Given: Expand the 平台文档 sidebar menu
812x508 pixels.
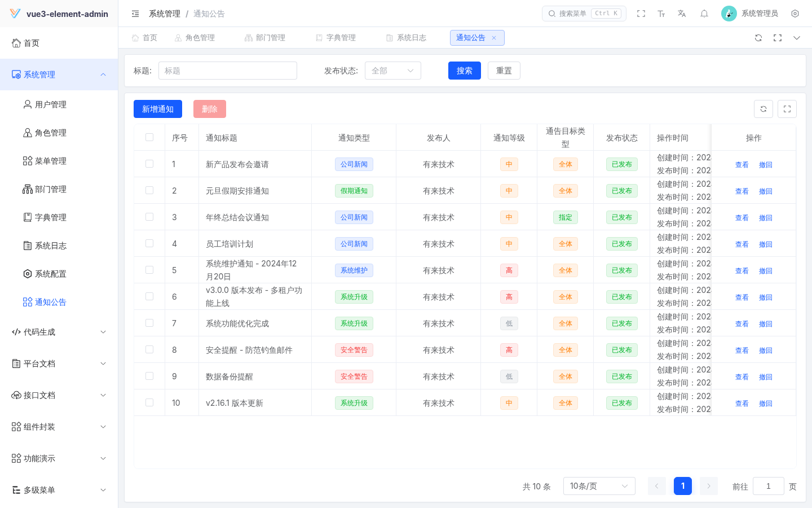Looking at the screenshot, I should click(59, 364).
